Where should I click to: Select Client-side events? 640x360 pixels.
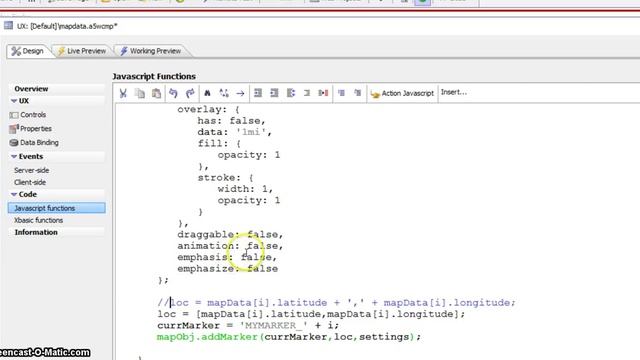coord(30,182)
